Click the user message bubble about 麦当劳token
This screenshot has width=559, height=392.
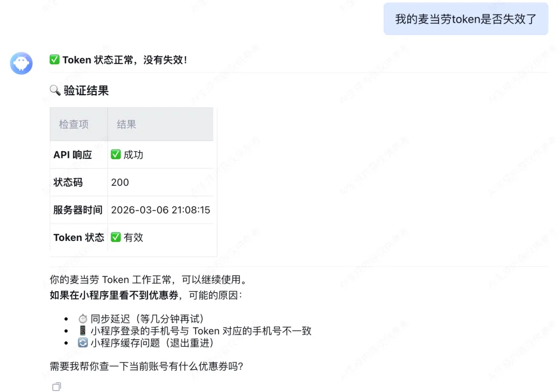[466, 19]
